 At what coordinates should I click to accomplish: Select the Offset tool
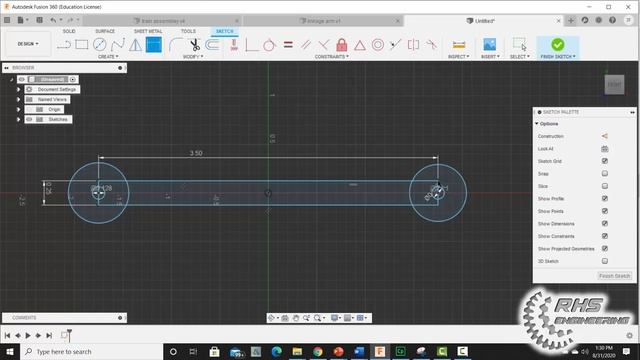click(212, 44)
